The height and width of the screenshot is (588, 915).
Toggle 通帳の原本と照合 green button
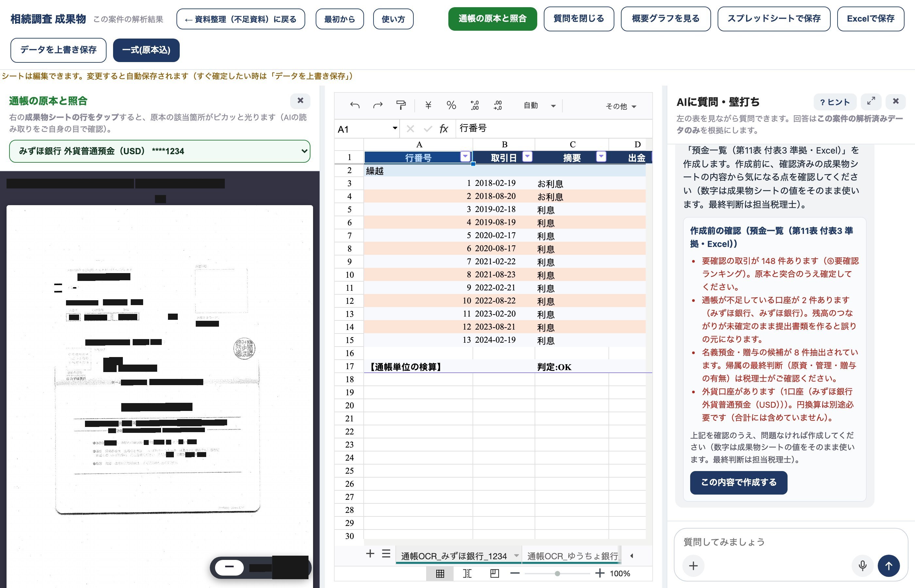click(492, 19)
